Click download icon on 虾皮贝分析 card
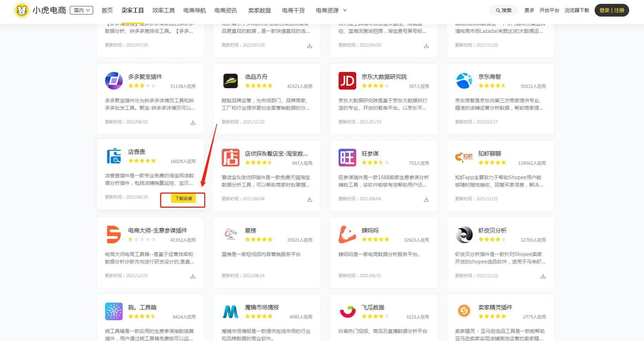The image size is (644, 341). (x=543, y=276)
